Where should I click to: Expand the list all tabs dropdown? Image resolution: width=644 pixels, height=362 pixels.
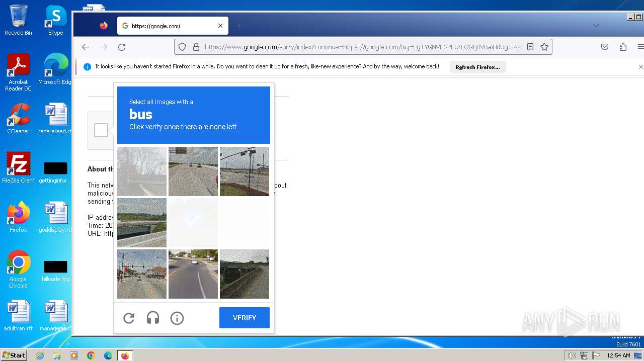(x=596, y=26)
